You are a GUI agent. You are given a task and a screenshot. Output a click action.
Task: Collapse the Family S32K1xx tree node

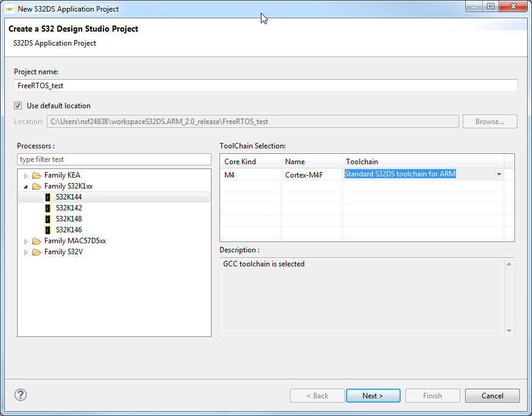[26, 187]
